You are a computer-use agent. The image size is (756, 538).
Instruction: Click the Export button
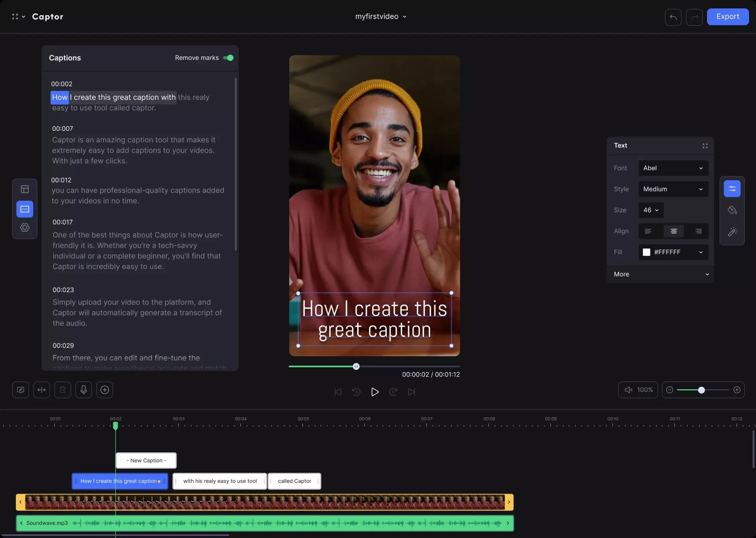728,16
